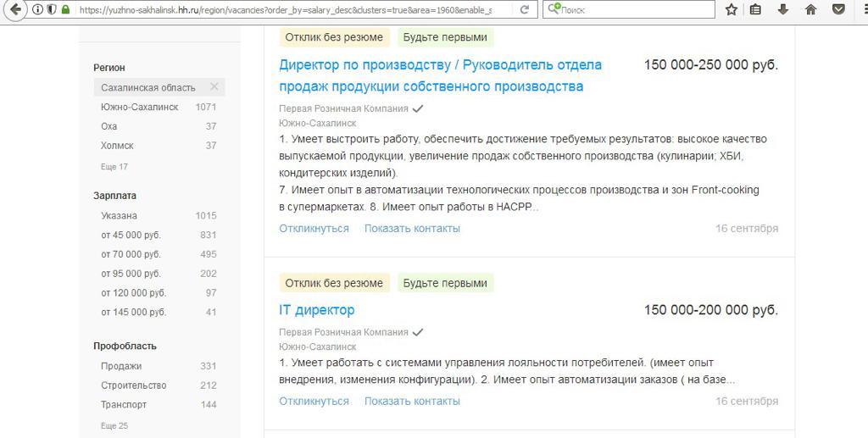Viewport: 868px width, 438px height.
Task: Remove Сахалинская область region filter
Action: point(214,86)
